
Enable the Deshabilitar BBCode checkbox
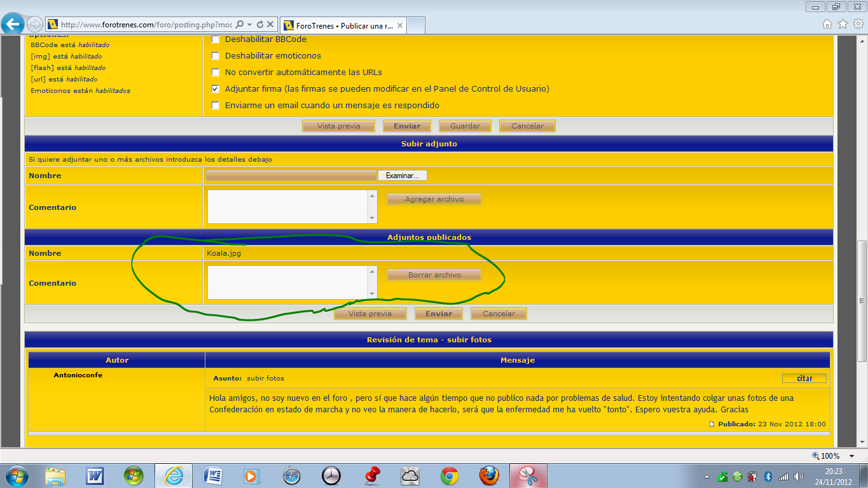coord(216,39)
